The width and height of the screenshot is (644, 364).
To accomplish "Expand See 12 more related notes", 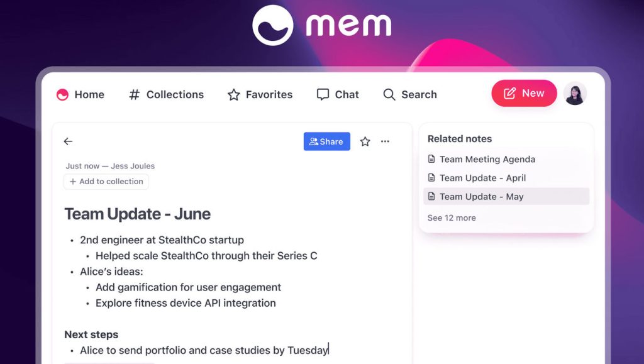I will coord(452,218).
